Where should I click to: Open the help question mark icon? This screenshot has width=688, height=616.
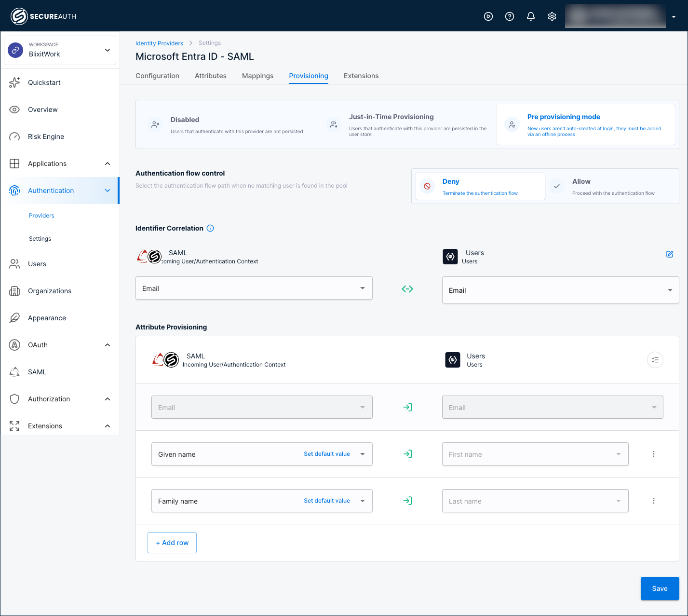click(510, 16)
